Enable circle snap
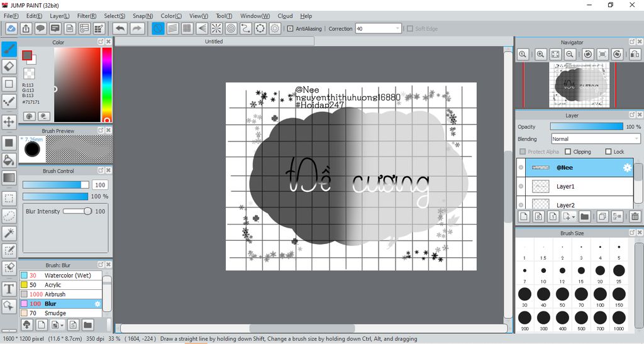Image resolution: width=644 pixels, height=344 pixels. pyautogui.click(x=231, y=28)
